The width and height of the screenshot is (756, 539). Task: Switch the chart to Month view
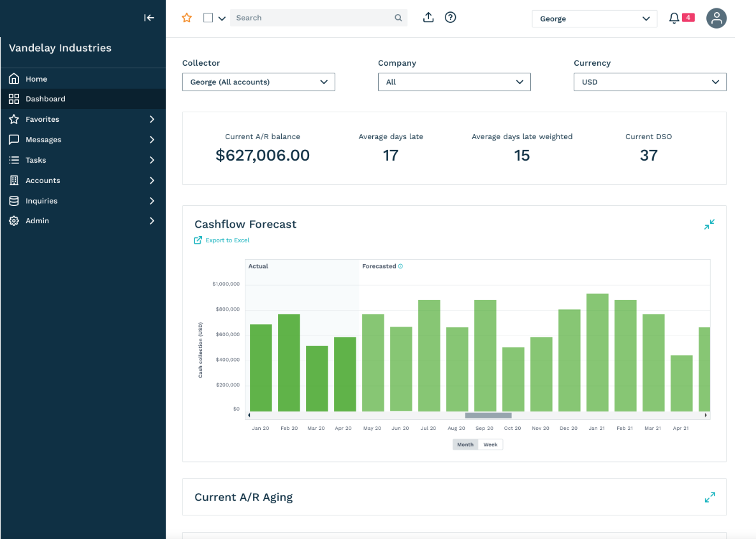click(465, 445)
